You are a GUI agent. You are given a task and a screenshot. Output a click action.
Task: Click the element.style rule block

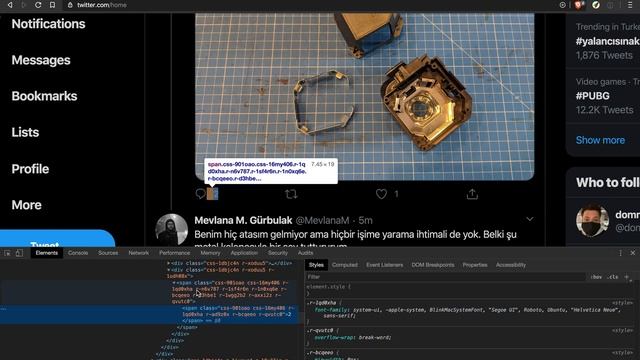[469, 290]
